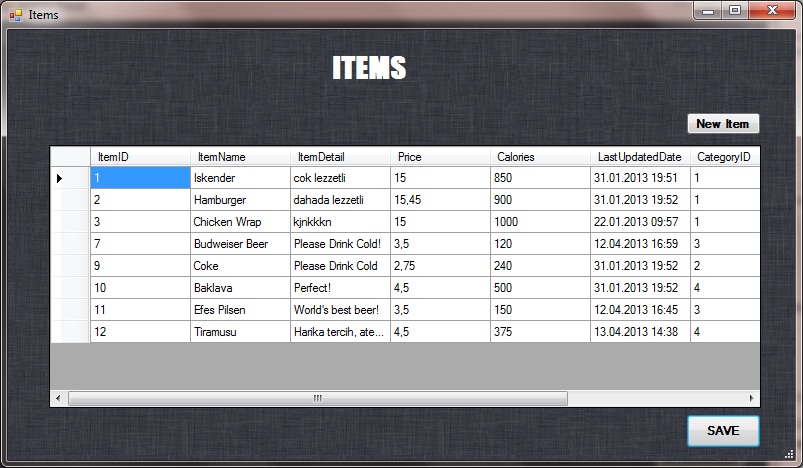
Task: Click the New Item button
Action: pyautogui.click(x=723, y=124)
